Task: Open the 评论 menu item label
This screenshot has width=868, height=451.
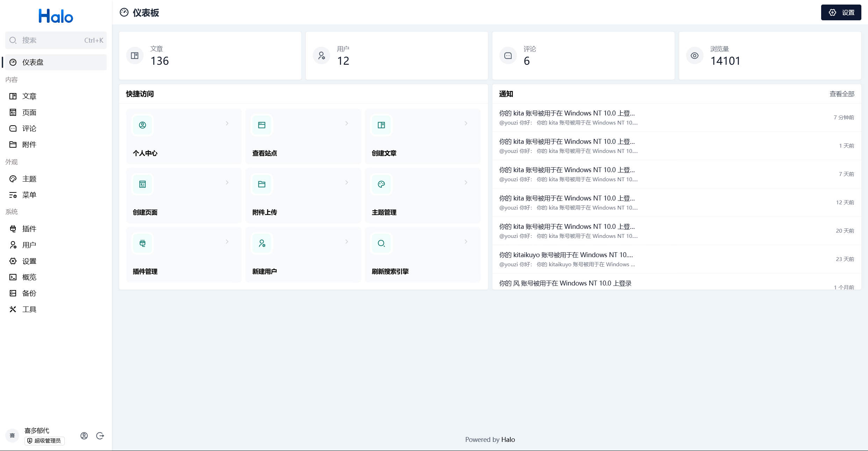Action: click(x=29, y=128)
